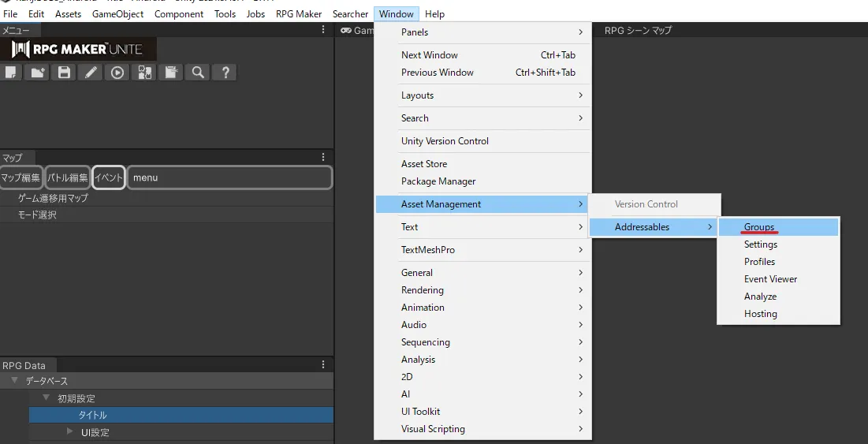Open the Asset Store entry
868x444 pixels.
coord(482,164)
